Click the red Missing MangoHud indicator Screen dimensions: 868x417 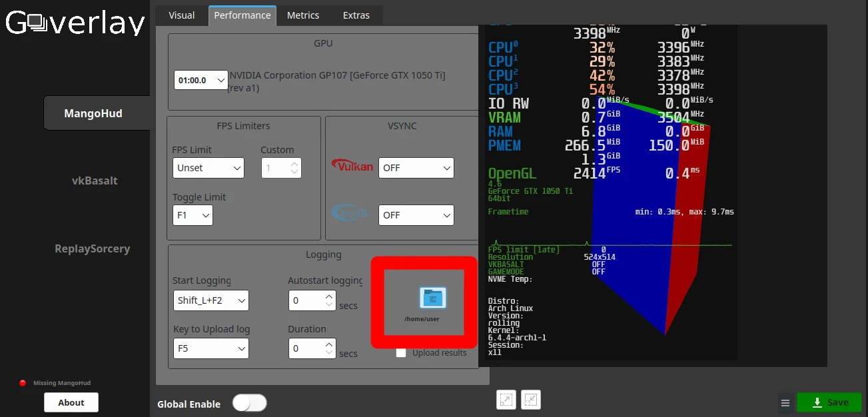point(23,383)
